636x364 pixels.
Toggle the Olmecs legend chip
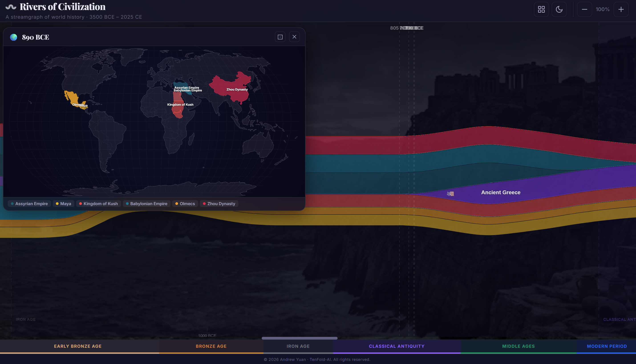pyautogui.click(x=185, y=204)
